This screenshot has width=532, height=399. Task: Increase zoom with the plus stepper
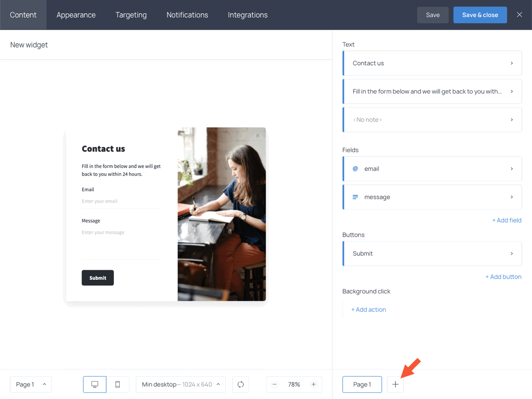pos(313,384)
